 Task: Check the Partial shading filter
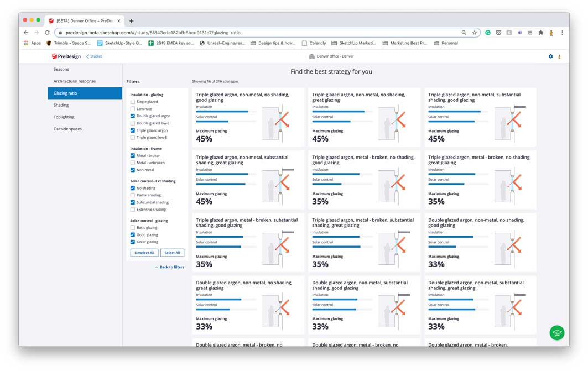(132, 195)
